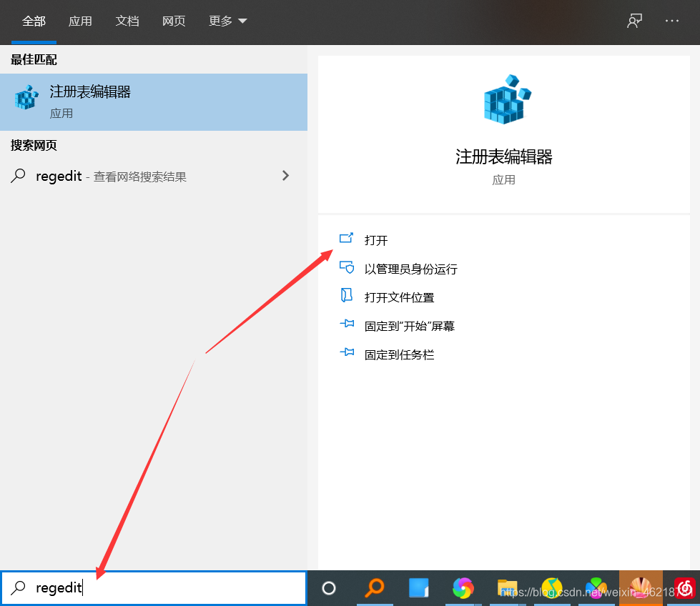The height and width of the screenshot is (606, 700).
Task: Click the Registry Editor icon in best match
Action: [26, 97]
